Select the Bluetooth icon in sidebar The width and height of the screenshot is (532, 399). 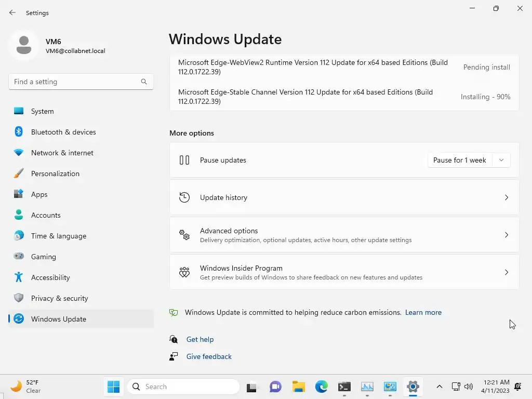pyautogui.click(x=19, y=131)
